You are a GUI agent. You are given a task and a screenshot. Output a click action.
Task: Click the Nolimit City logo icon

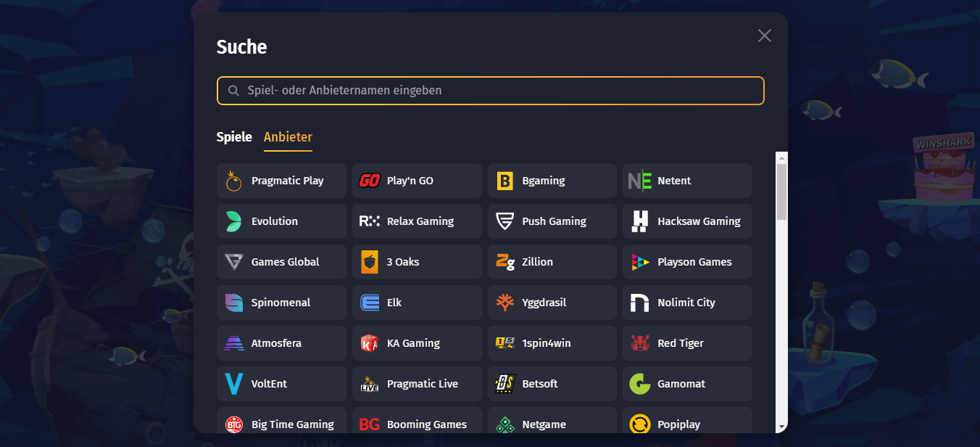640,303
